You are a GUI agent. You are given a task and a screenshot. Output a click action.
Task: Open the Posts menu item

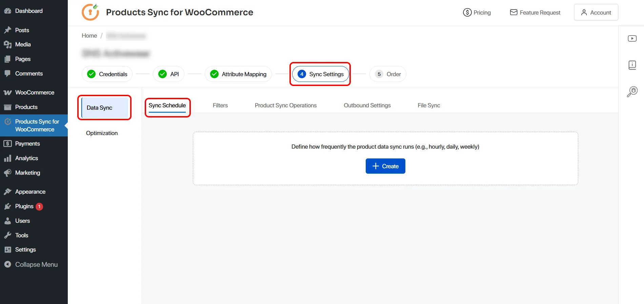(x=34, y=30)
